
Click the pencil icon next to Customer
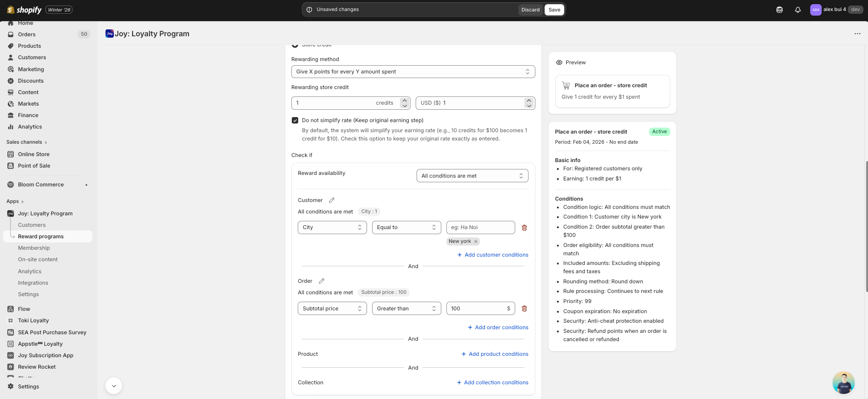click(332, 200)
